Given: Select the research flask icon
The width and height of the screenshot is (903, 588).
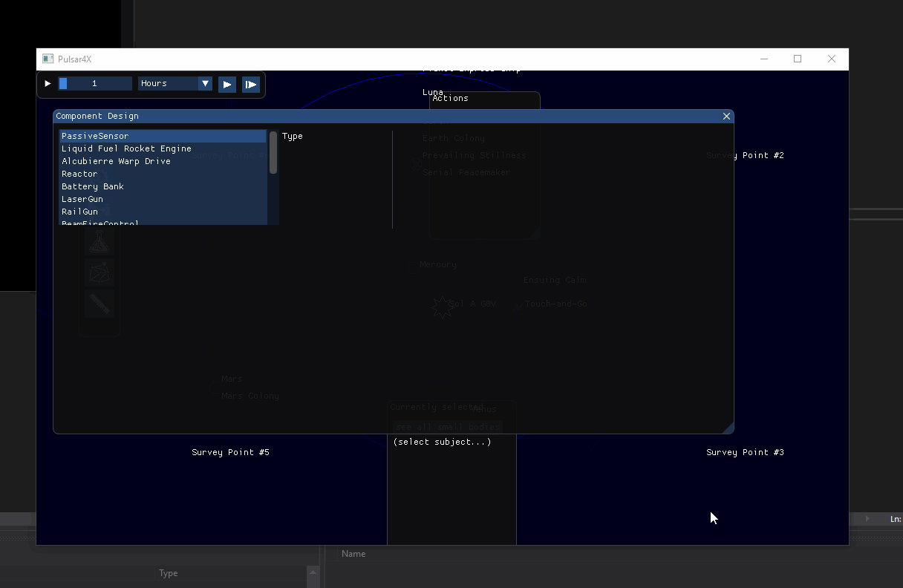Looking at the screenshot, I should point(100,241).
